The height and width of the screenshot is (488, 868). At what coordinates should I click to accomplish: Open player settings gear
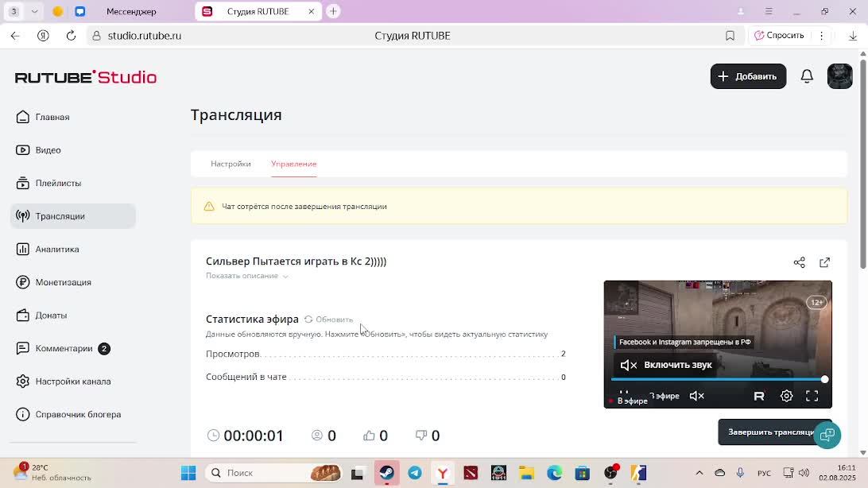click(786, 396)
